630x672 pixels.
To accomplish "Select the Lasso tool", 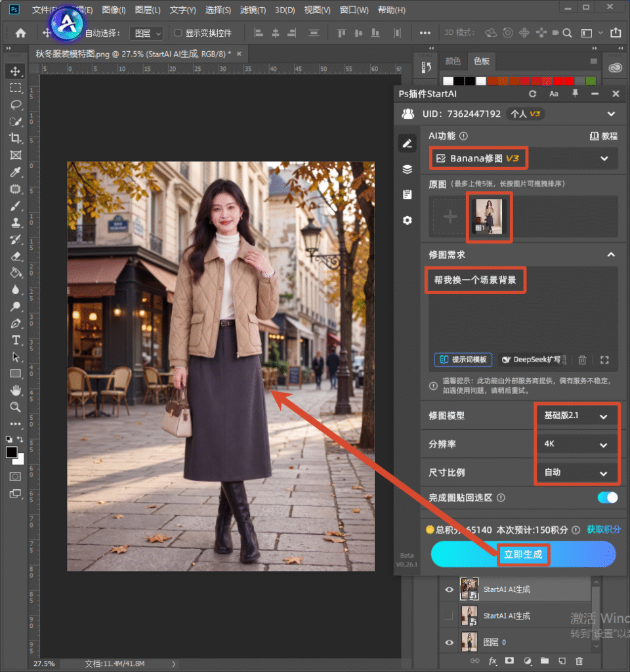I will (16, 105).
